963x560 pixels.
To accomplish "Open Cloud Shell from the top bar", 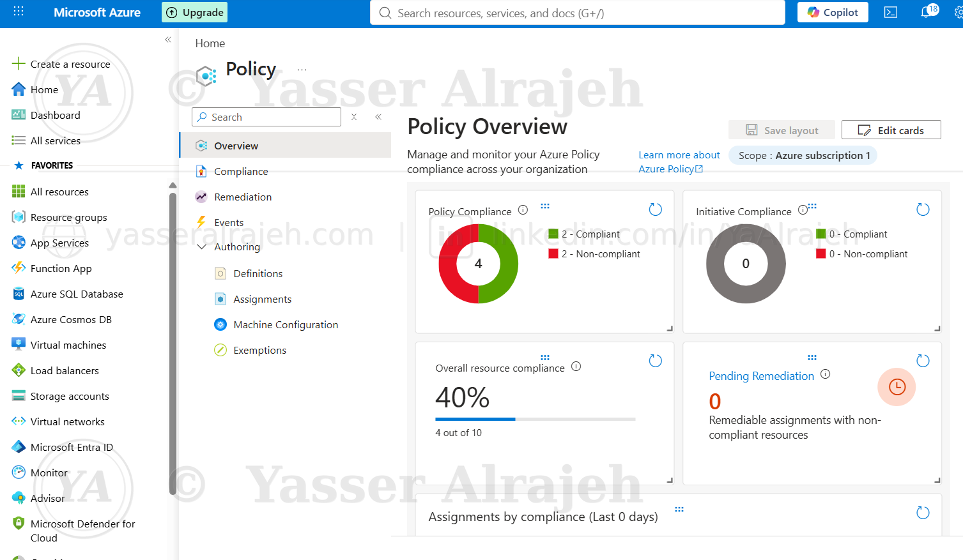I will coord(891,12).
